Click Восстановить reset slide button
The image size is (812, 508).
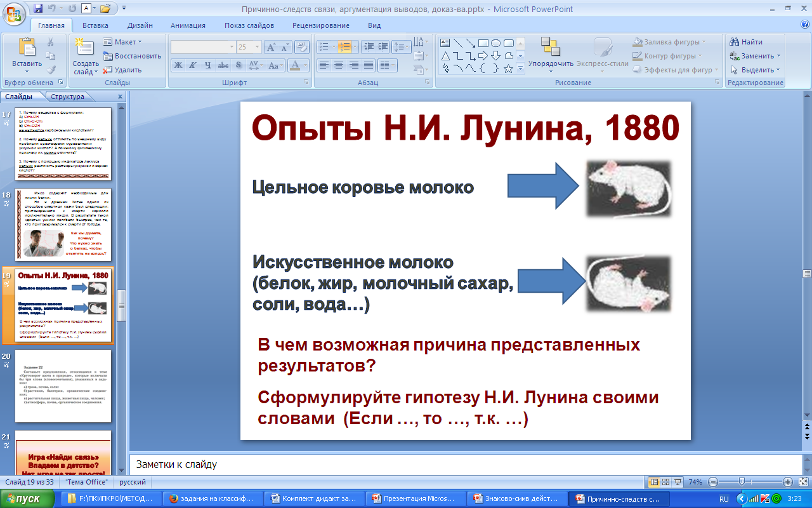point(132,56)
